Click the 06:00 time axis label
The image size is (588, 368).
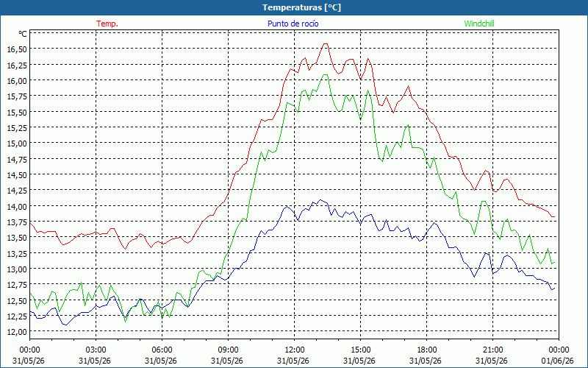click(x=162, y=350)
